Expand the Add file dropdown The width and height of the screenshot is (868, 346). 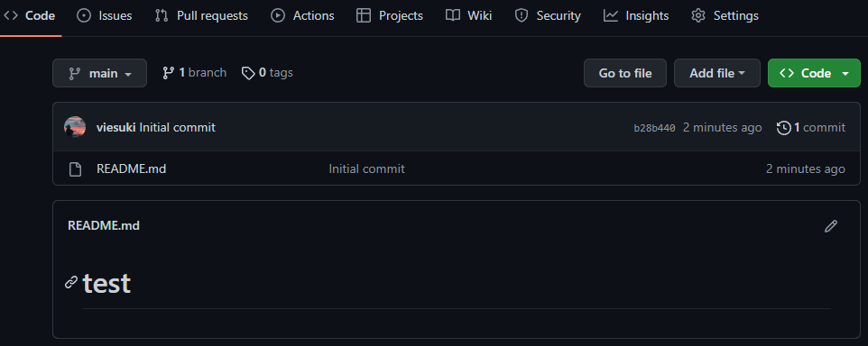717,73
